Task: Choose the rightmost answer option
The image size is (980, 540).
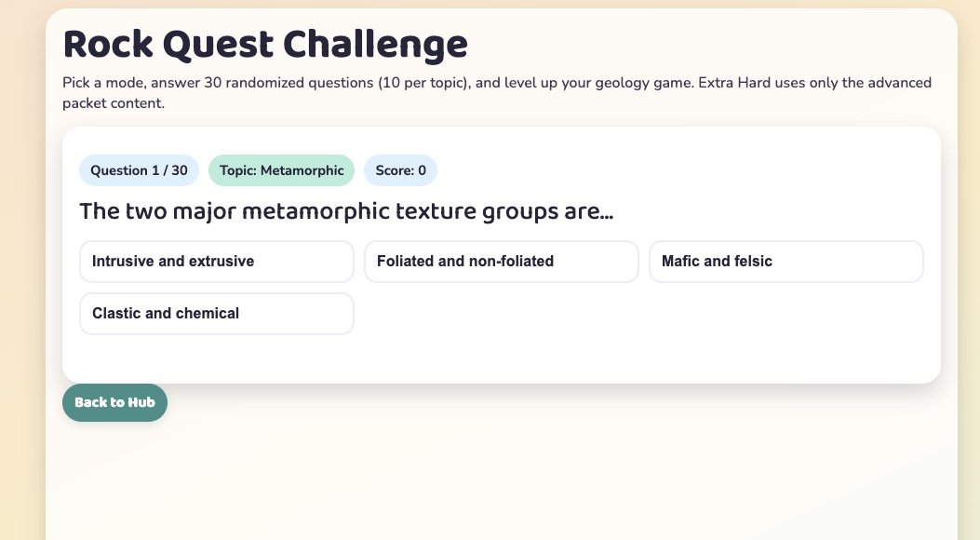Action: coord(786,261)
